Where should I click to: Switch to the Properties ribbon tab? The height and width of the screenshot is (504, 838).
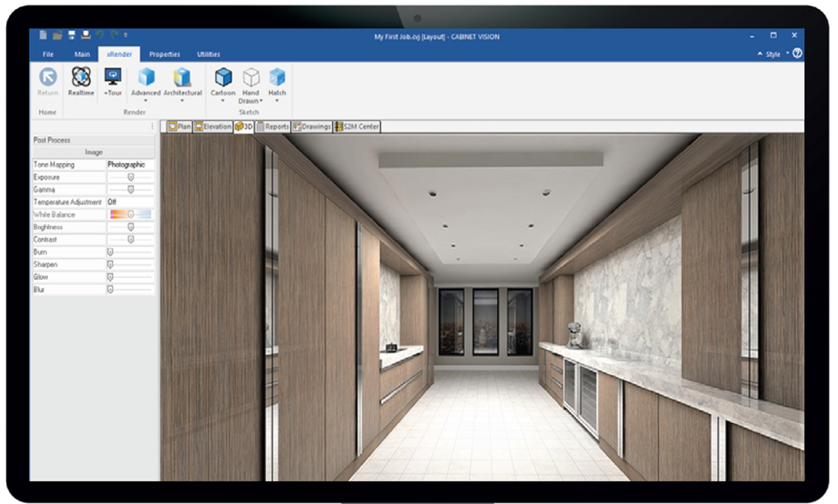(165, 54)
